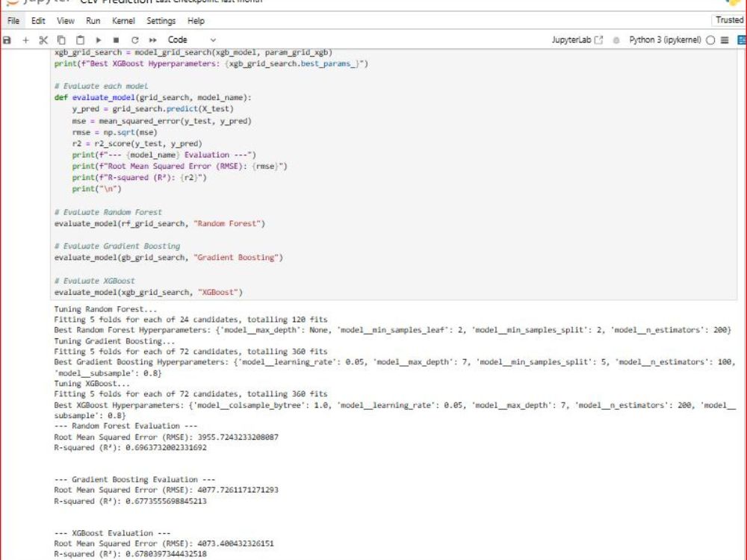Click the 'Tuning Gradient Boosting...' output line
Screen dimensions: 747x560
[114, 341]
